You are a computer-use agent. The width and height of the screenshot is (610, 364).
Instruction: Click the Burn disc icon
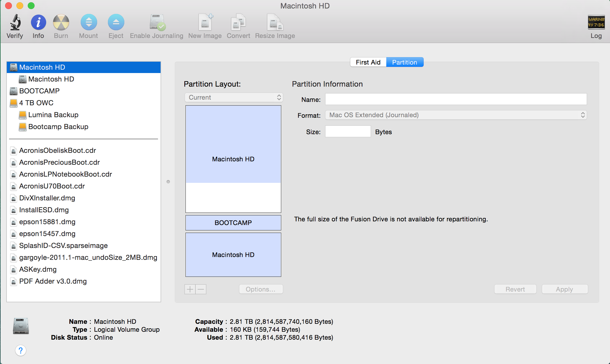point(61,23)
